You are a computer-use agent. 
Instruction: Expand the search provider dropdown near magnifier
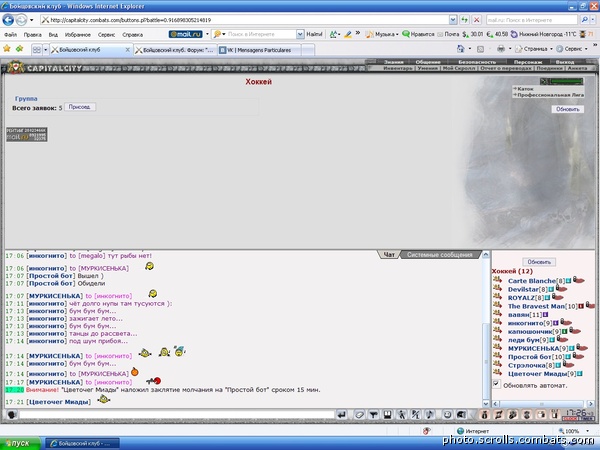tap(594, 20)
